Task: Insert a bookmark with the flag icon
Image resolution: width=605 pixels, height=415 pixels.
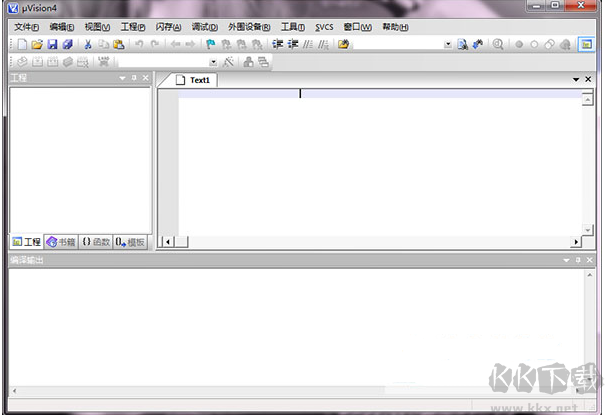Action: tap(211, 45)
